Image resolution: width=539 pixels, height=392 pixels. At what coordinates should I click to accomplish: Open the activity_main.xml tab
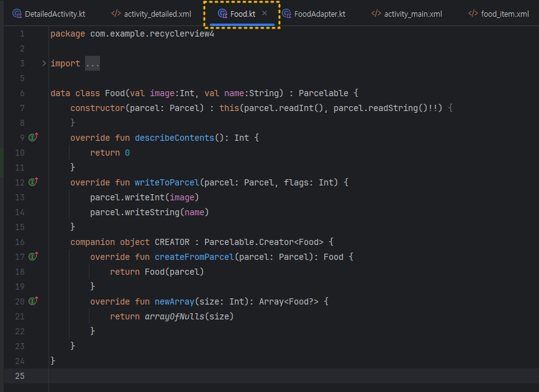click(x=407, y=14)
